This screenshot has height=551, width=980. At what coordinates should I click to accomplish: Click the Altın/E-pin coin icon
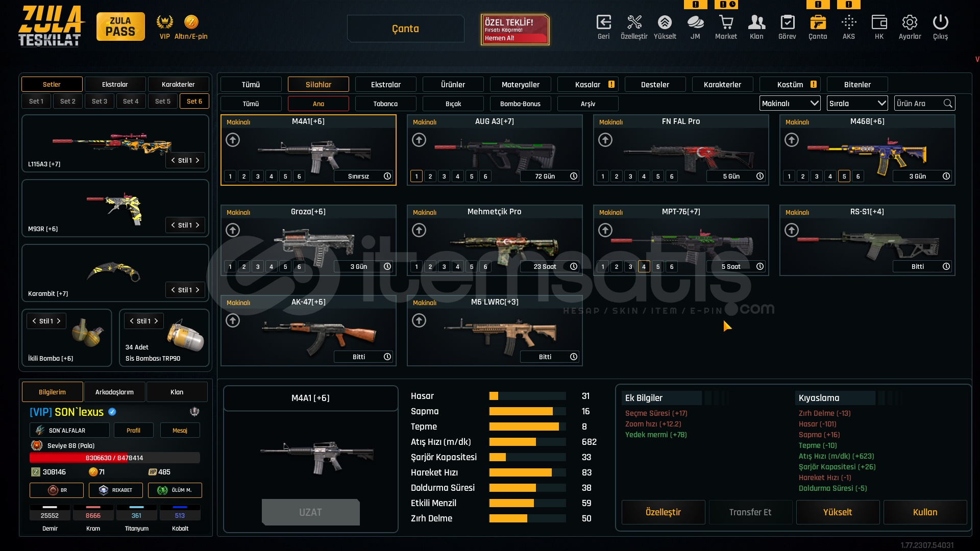coord(191,22)
